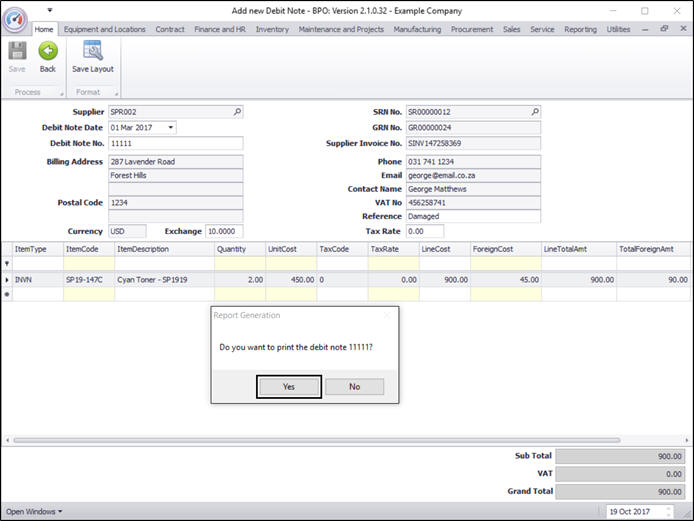
Task: Open the Sales tab
Action: pos(511,29)
